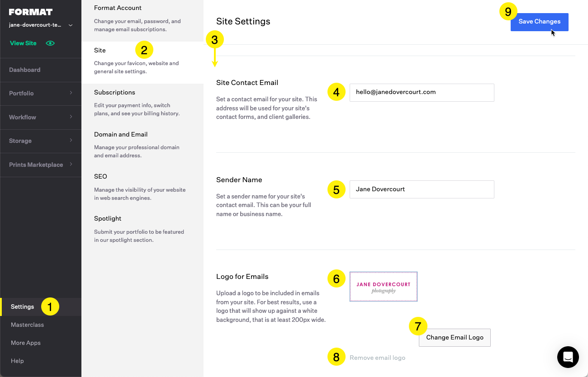Expand the Portfolio menu chevron
This screenshot has height=377, width=588.
click(71, 93)
